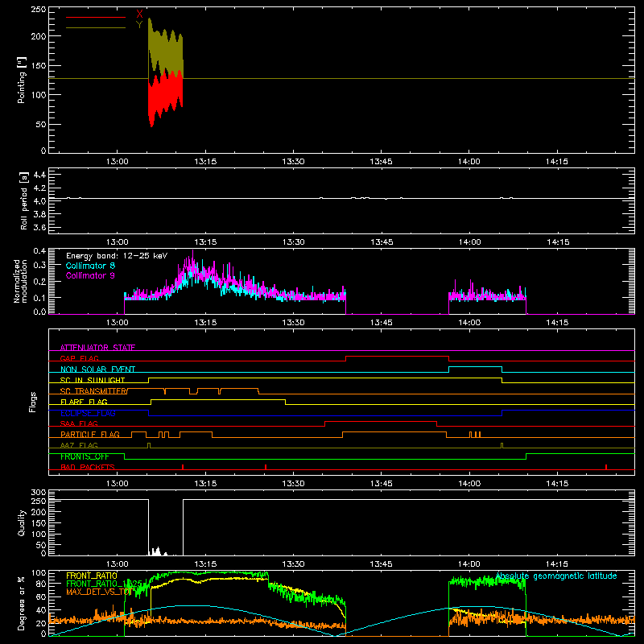Click the green FRONTS_OFF label
Image resolution: width=644 pixels, height=644 pixels.
(85, 456)
